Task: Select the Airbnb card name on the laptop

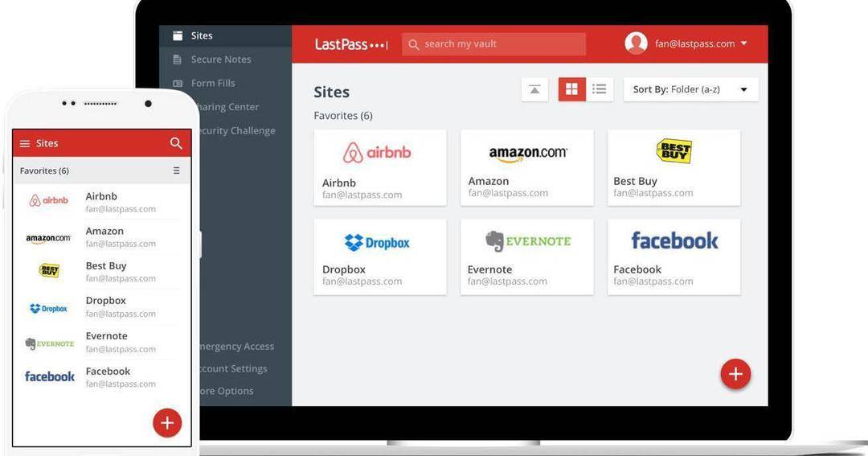Action: (339, 183)
